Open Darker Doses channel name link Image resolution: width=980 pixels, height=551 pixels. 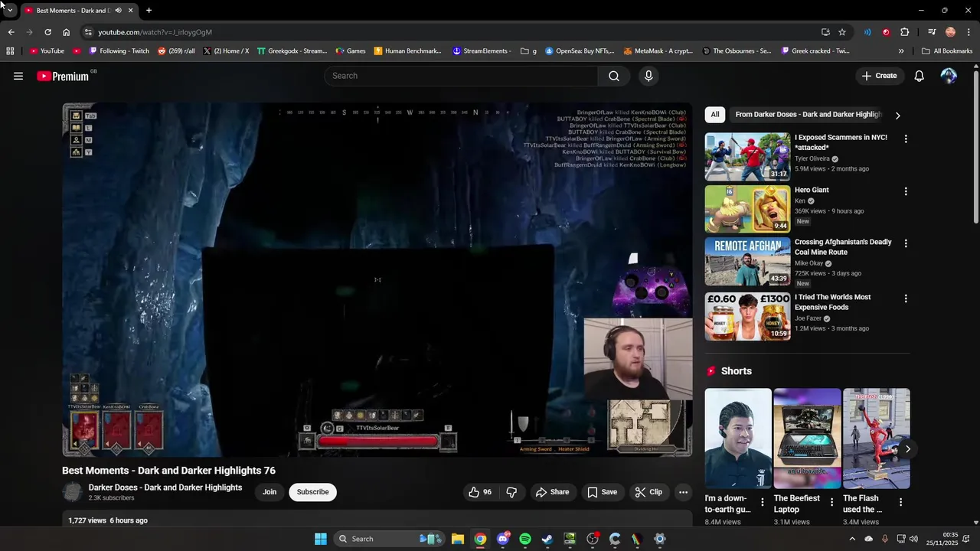coord(165,487)
